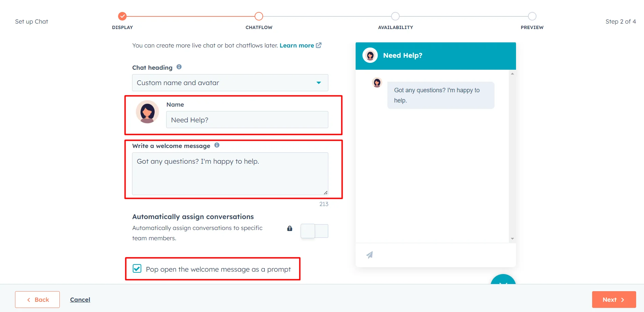Click the send message paper plane icon
This screenshot has width=644, height=312.
coord(369,255)
